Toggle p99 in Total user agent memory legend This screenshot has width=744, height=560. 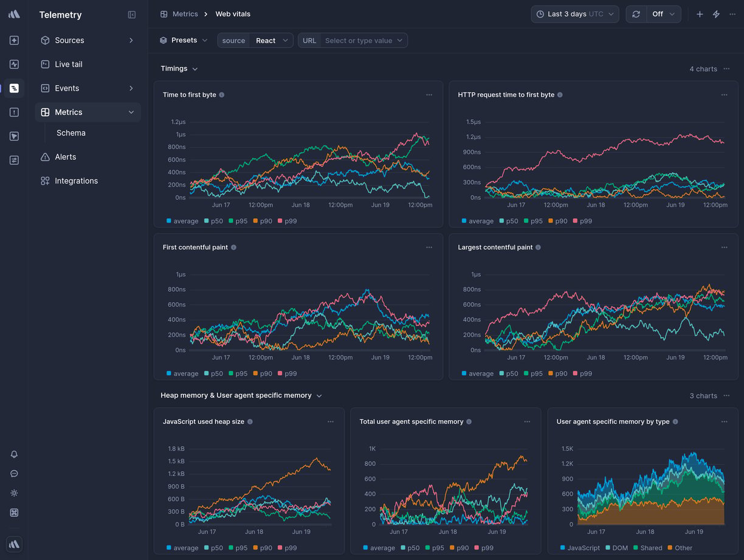tap(484, 548)
